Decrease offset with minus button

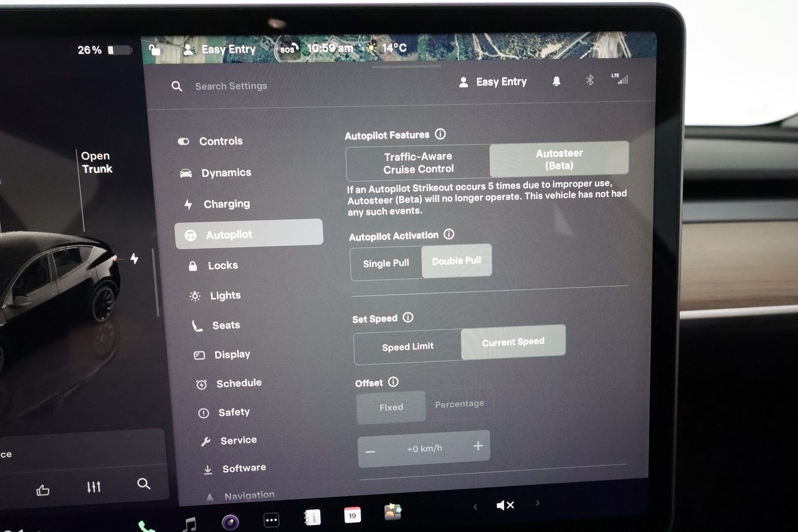(x=370, y=451)
